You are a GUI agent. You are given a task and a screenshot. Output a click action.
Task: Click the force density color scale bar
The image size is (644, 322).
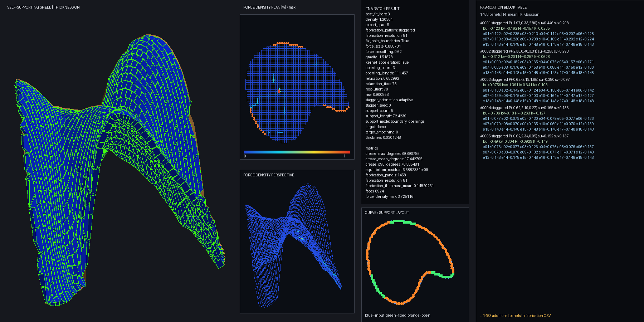[297, 152]
